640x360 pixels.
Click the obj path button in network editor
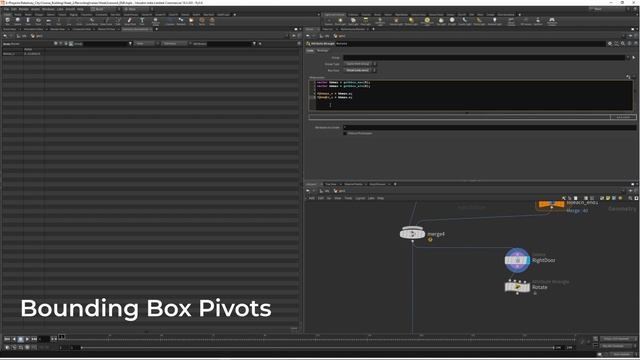[x=325, y=191]
